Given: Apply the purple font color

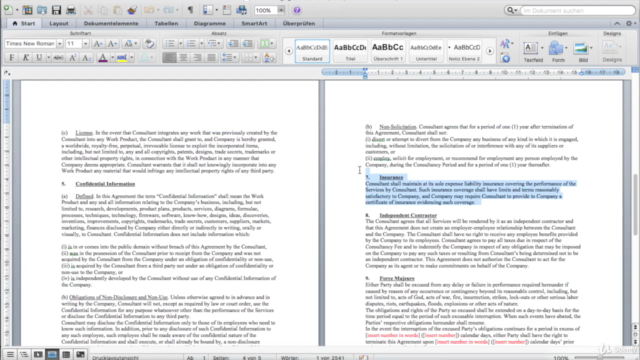Looking at the screenshot, I should pos(103,58).
